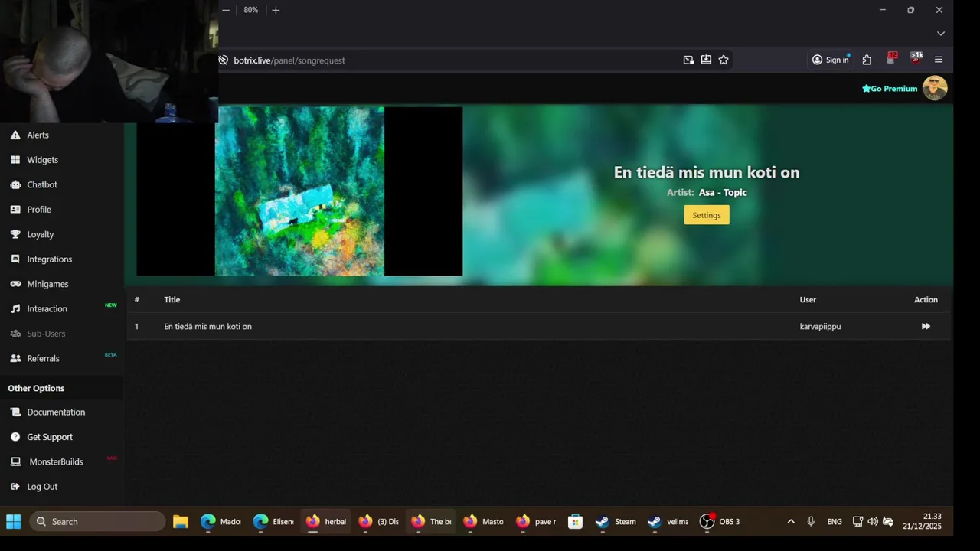Open the user avatar profile menu

[x=935, y=88]
